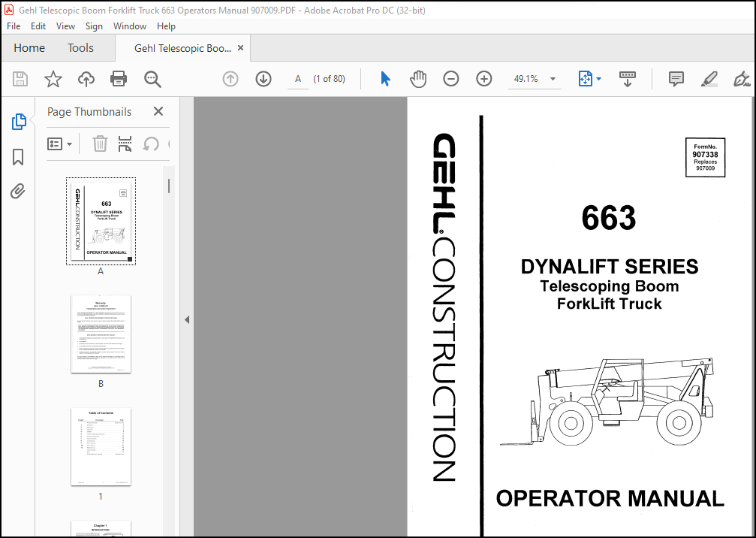
Task: Select the arrow selection tool
Action: point(385,79)
